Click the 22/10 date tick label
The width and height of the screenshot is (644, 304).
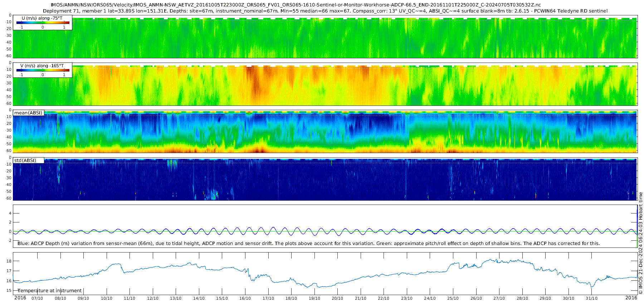(x=384, y=298)
